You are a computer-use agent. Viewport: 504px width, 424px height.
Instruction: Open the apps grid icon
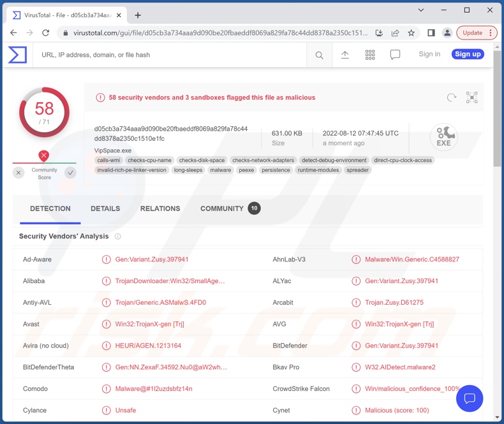[x=370, y=55]
